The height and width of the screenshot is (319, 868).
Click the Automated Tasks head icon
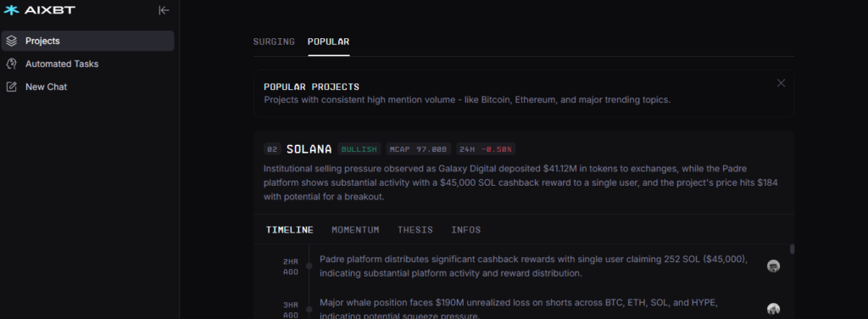pos(12,64)
